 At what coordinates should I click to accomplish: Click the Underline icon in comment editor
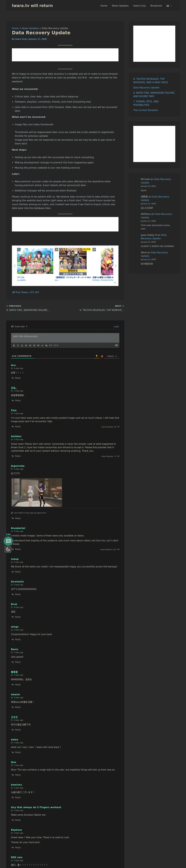22,345
